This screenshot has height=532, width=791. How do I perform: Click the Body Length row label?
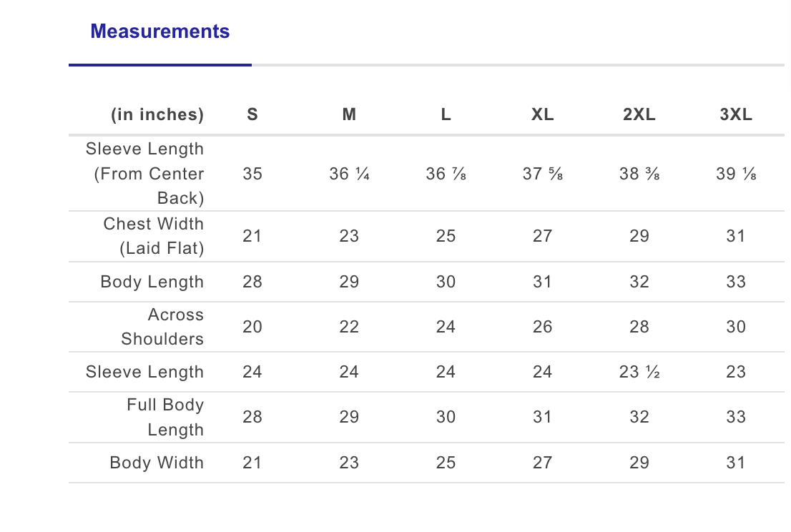(x=152, y=282)
